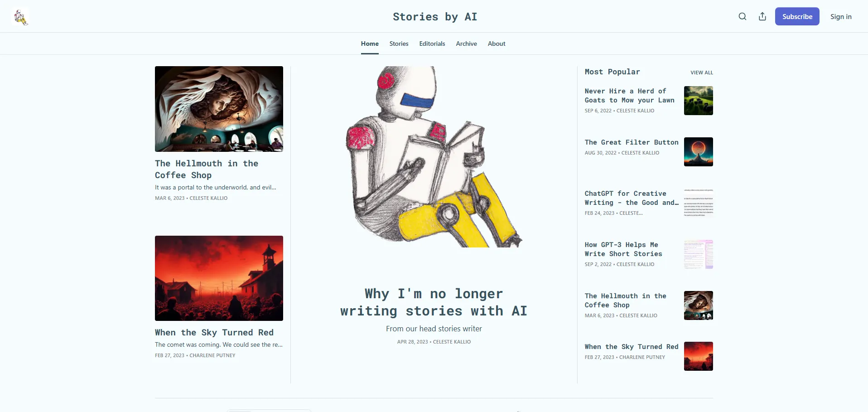The width and height of the screenshot is (868, 412).
Task: Click the Sign in link
Action: tap(840, 17)
